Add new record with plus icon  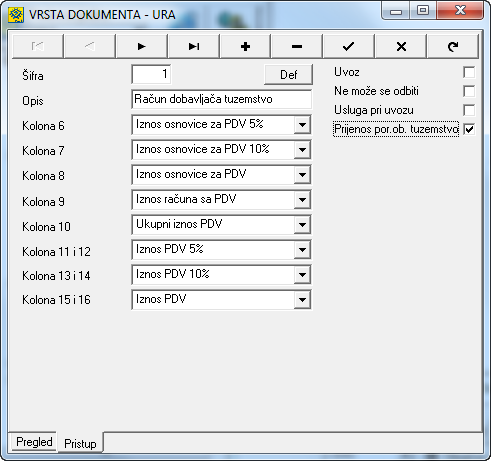point(246,46)
